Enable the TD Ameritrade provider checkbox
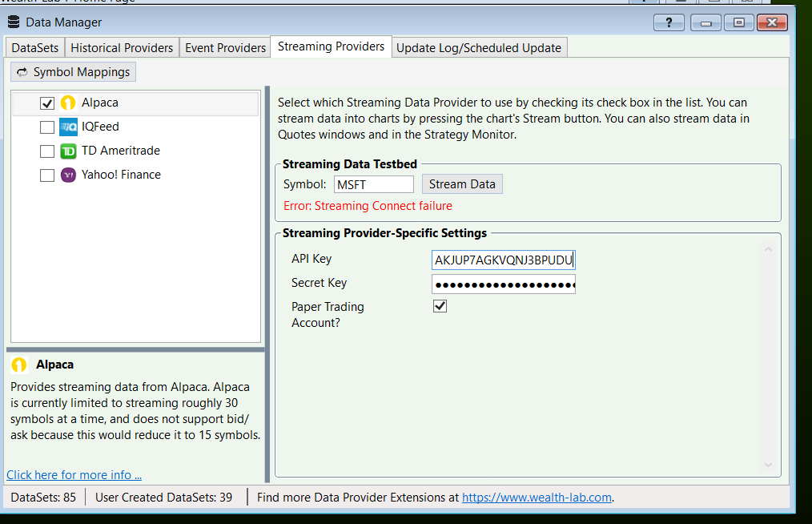812x524 pixels. pyautogui.click(x=47, y=151)
